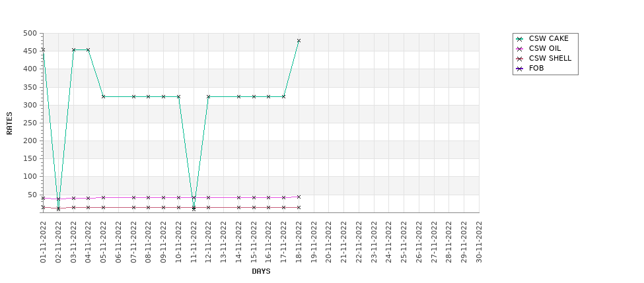Select the CSW OIL legend label
This screenshot has width=644, height=283.
coord(545,48)
